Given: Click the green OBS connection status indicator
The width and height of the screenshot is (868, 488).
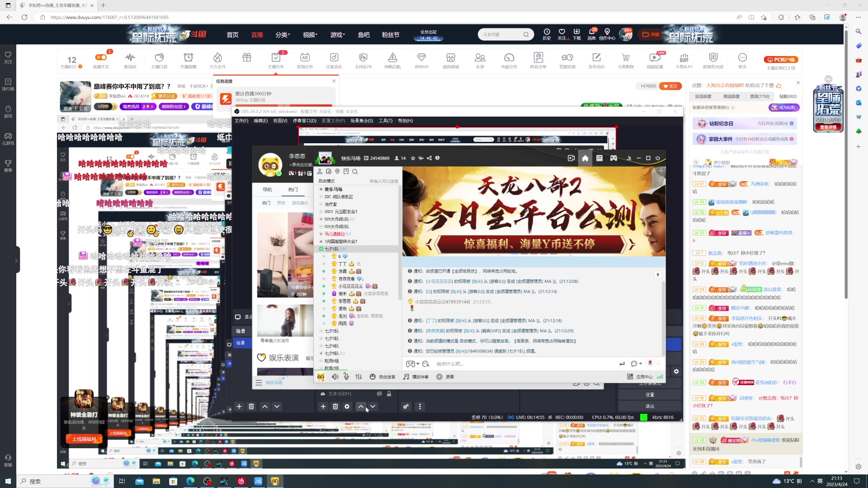Looking at the screenshot, I should pos(644,418).
